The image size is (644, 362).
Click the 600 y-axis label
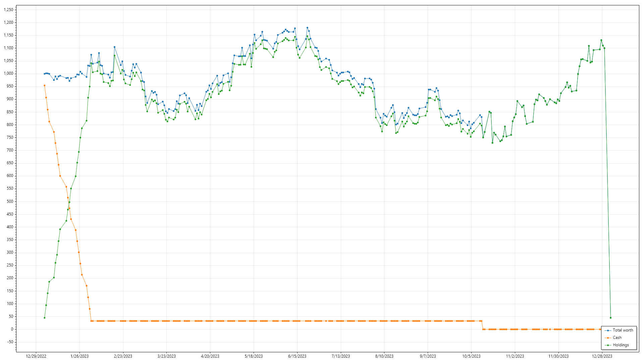(x=10, y=176)
